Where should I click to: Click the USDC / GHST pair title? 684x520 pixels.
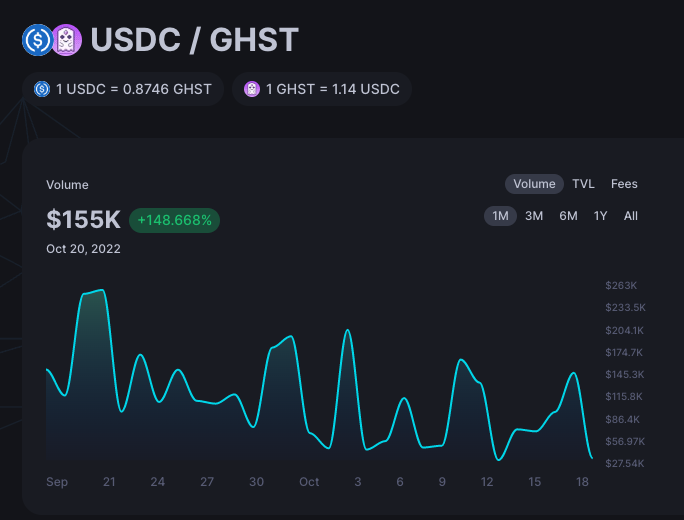(x=195, y=40)
